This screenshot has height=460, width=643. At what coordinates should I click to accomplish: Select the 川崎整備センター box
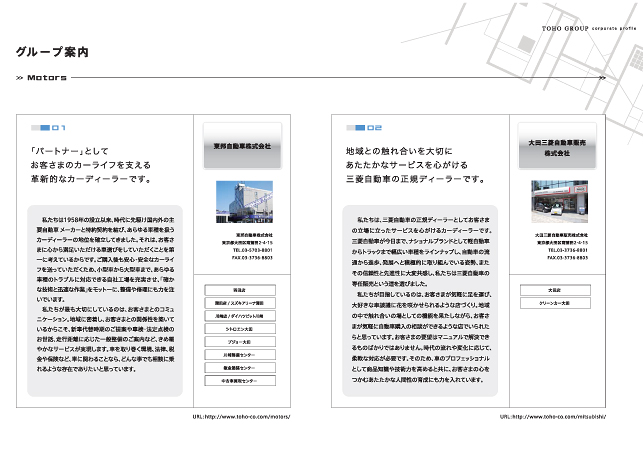click(240, 355)
